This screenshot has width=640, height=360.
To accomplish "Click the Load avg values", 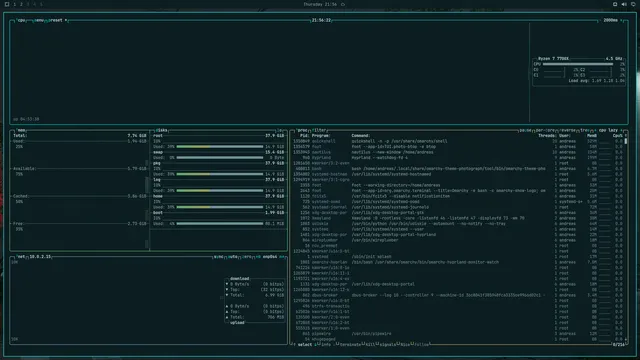I will (x=608, y=81).
